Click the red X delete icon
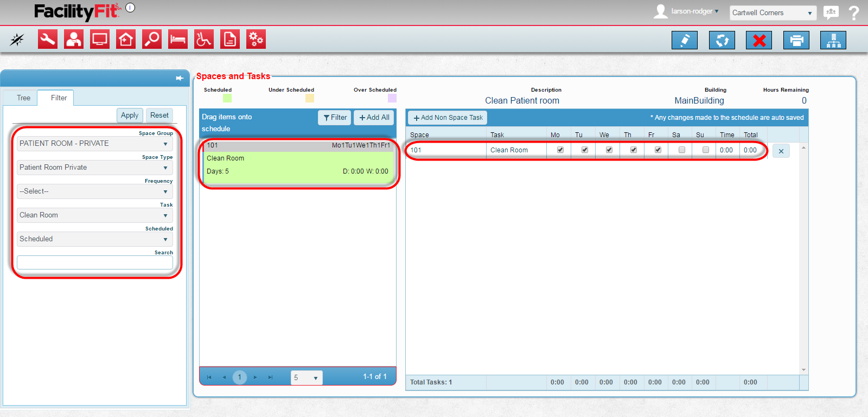This screenshot has width=868, height=417. click(759, 40)
